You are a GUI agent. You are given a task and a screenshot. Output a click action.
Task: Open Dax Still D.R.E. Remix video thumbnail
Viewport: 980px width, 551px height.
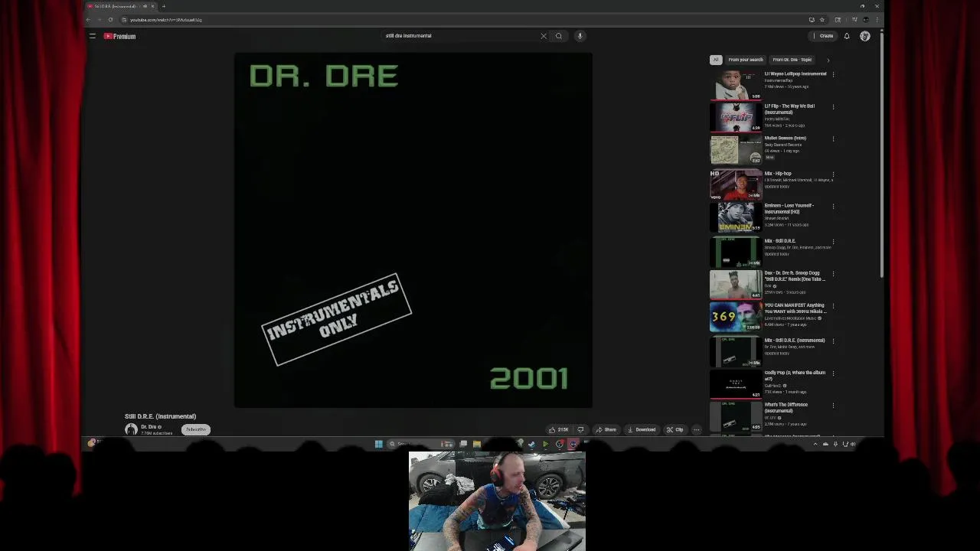pyautogui.click(x=736, y=284)
